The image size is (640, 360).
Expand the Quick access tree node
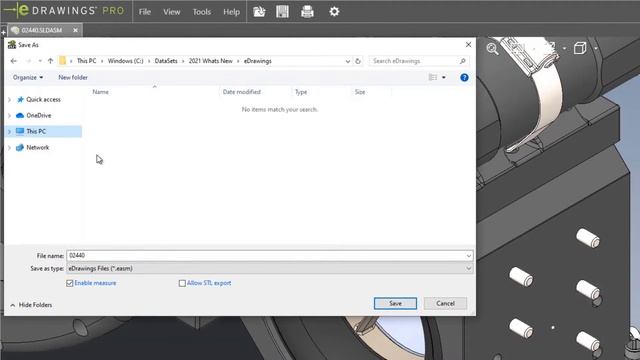9,100
